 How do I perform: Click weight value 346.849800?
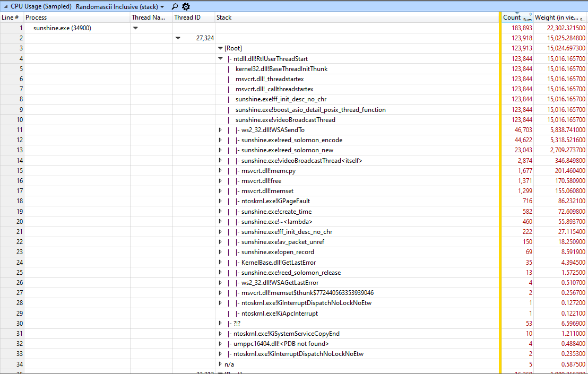[570, 160]
